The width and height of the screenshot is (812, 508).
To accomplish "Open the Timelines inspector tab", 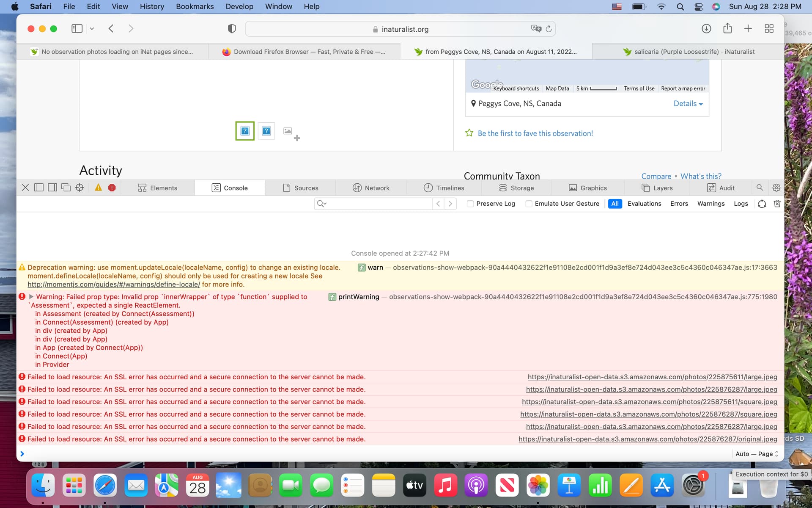I will pyautogui.click(x=444, y=188).
